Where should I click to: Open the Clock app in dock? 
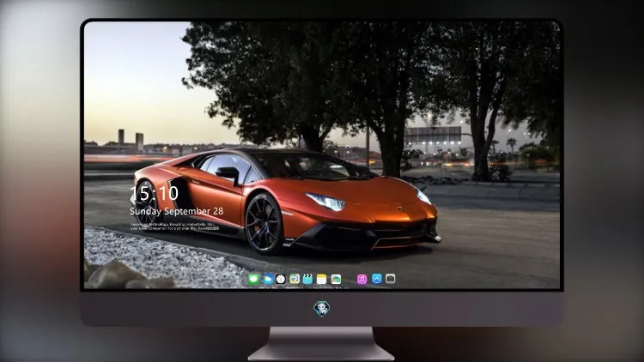(281, 279)
